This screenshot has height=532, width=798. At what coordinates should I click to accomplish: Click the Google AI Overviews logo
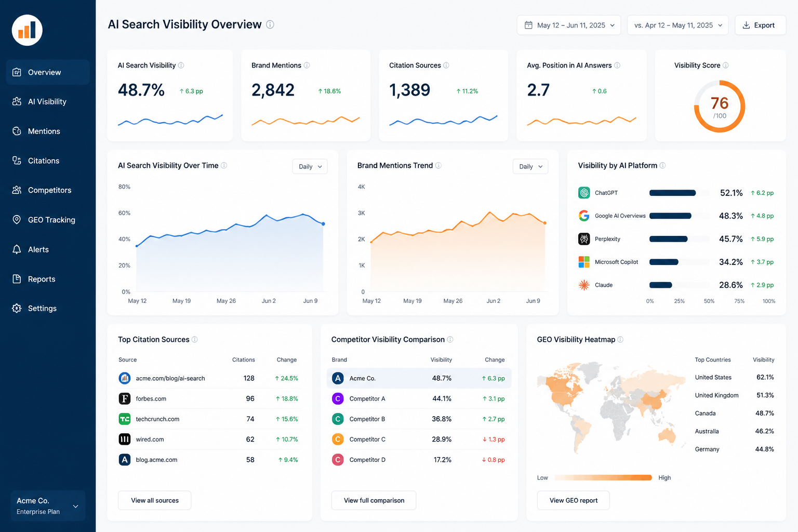click(584, 216)
